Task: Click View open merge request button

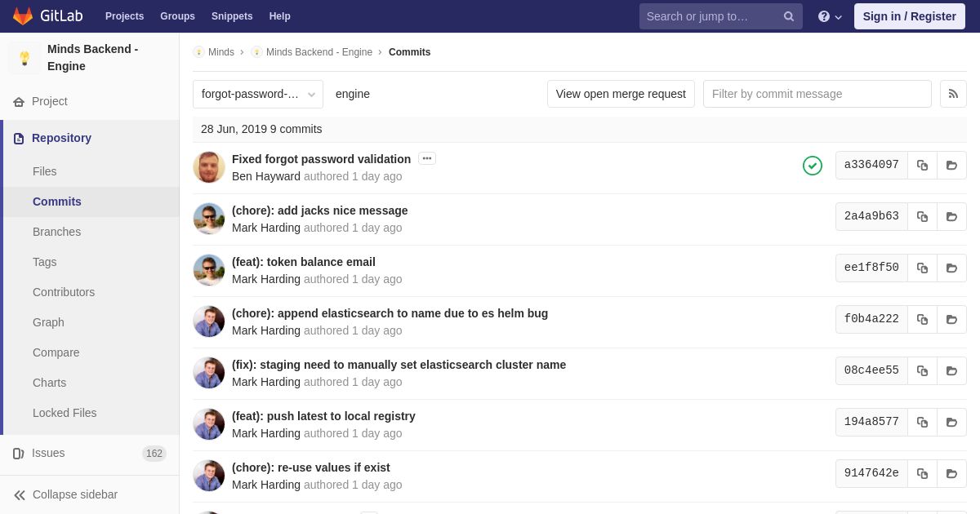Action: coord(621,94)
